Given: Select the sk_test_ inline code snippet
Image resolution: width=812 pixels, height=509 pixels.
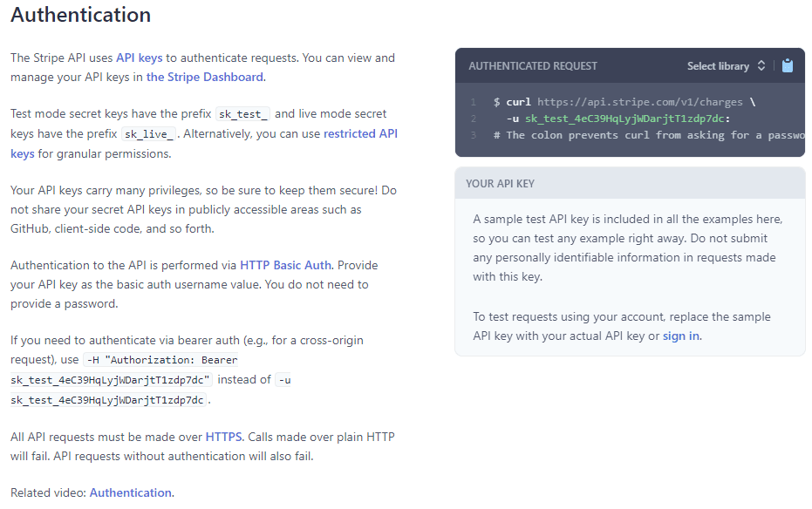Looking at the screenshot, I should pyautogui.click(x=242, y=113).
